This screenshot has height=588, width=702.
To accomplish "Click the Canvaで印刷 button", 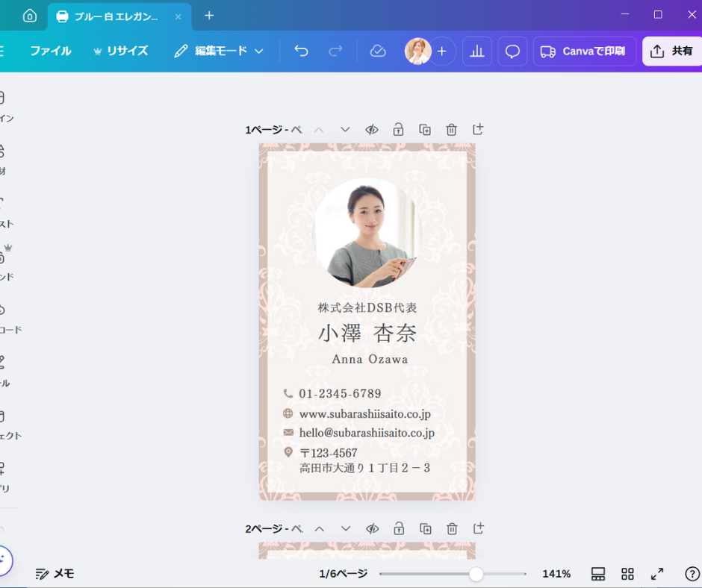I will point(584,51).
